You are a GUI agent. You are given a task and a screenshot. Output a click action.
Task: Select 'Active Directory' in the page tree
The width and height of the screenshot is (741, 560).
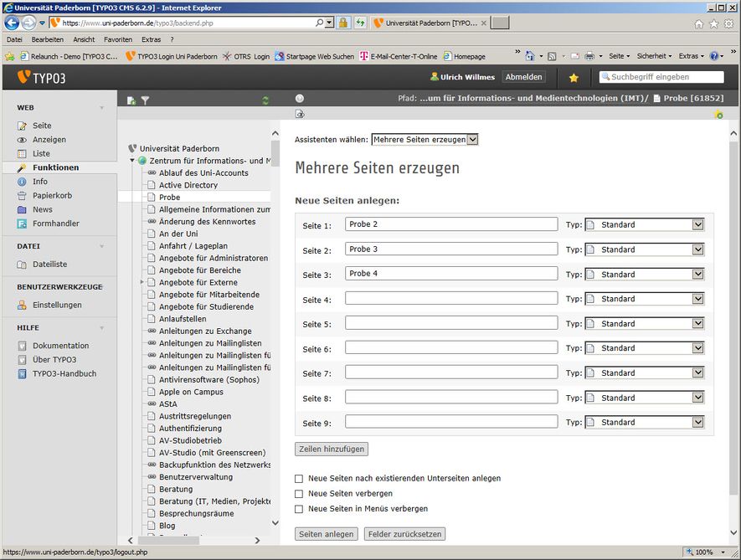point(188,185)
